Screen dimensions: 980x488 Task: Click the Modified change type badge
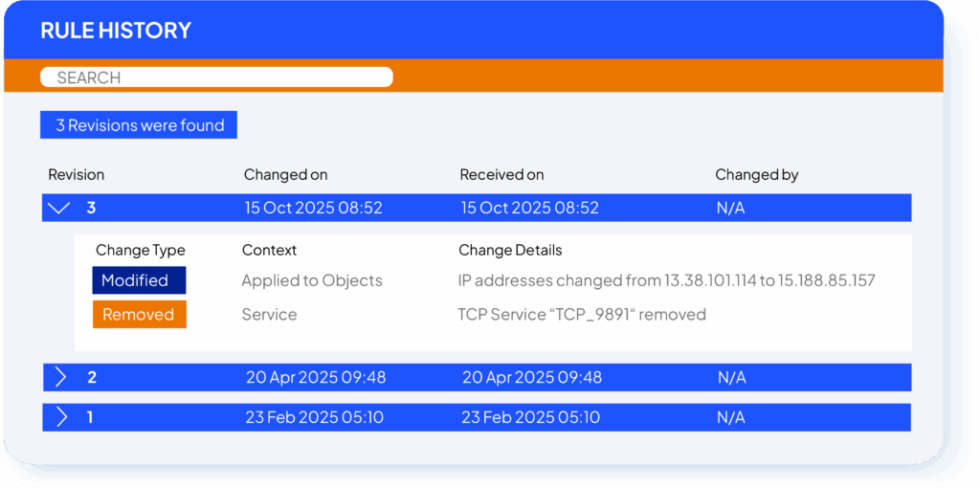(x=139, y=280)
